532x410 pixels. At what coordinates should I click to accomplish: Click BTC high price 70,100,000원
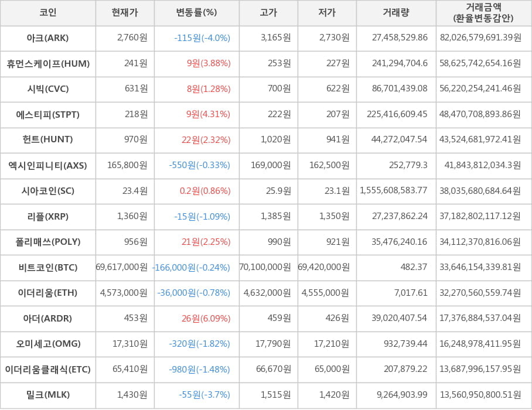pos(265,267)
